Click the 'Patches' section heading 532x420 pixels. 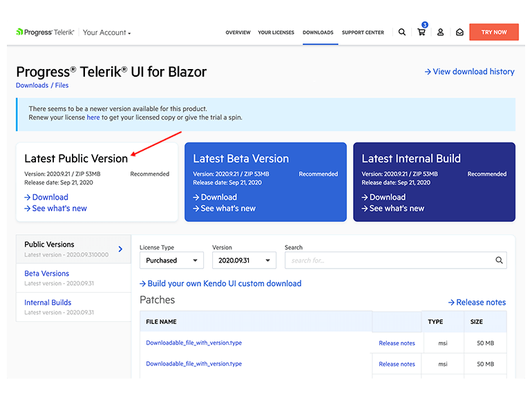pos(157,300)
